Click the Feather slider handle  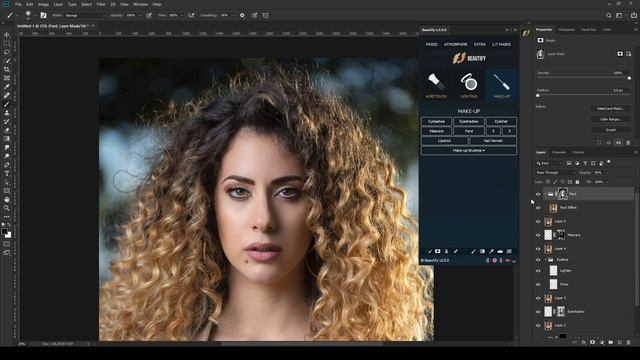[538, 95]
